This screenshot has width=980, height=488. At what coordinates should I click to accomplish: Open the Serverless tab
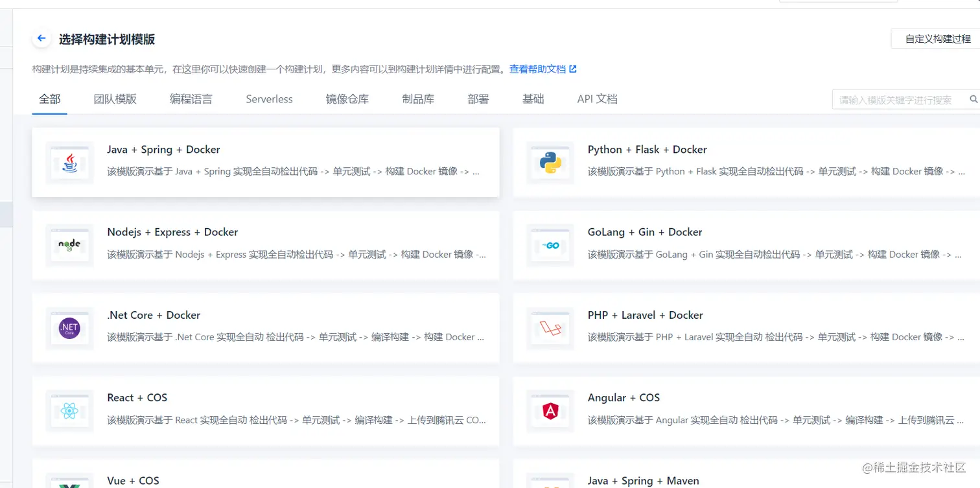tap(269, 99)
